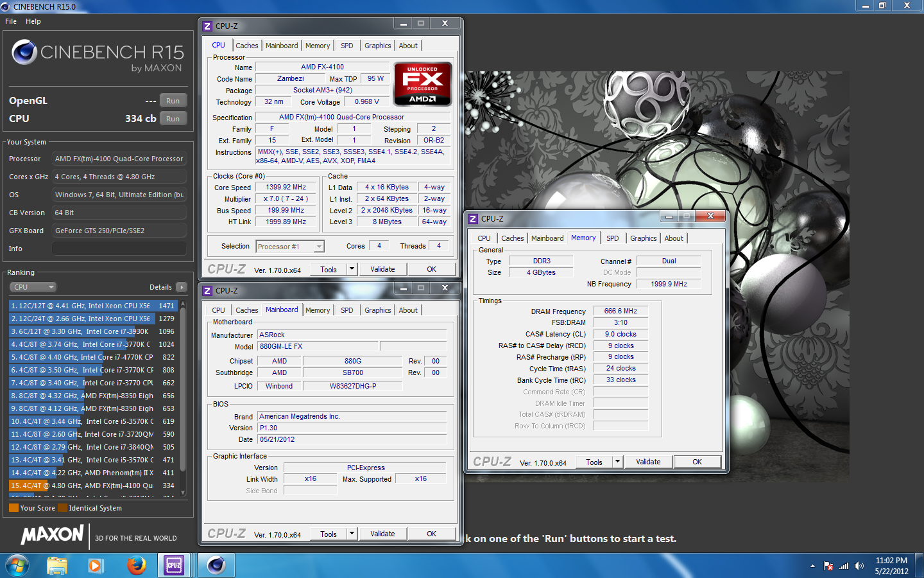Click OK in the Memory CPU-Z window

pyautogui.click(x=697, y=462)
